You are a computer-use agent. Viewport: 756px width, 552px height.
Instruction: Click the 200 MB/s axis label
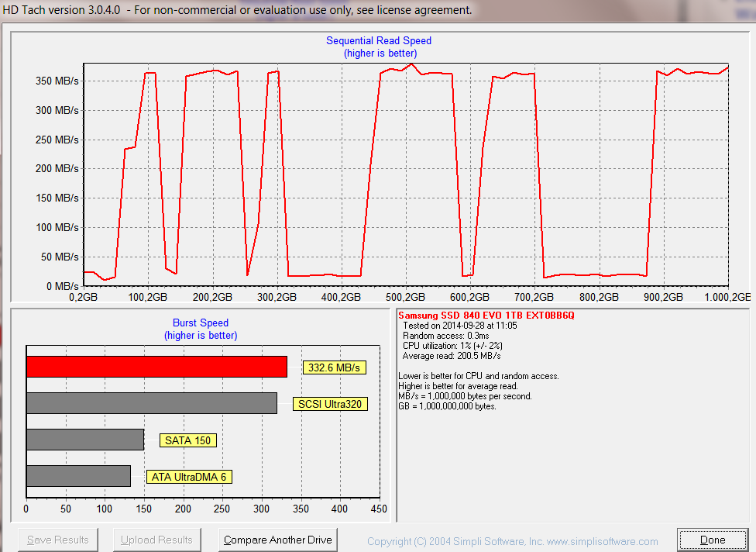(57, 169)
